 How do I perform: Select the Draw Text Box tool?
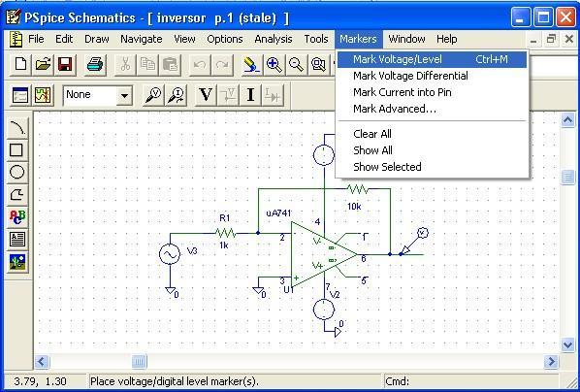click(x=17, y=239)
